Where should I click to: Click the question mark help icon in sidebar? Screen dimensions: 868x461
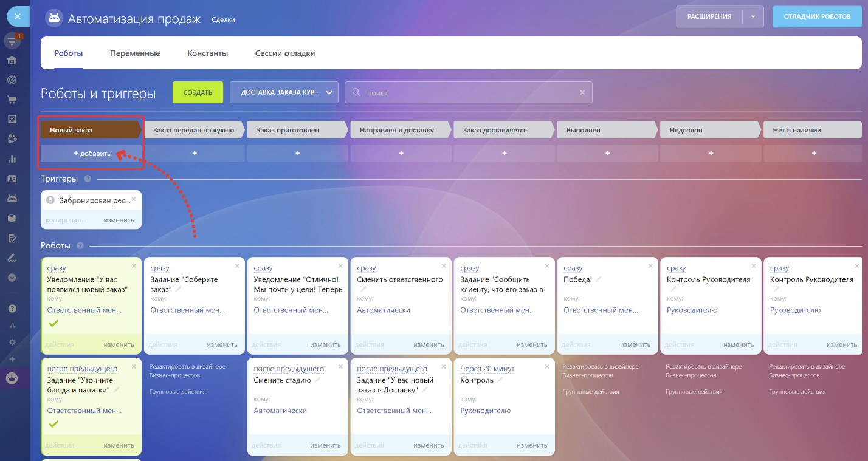pos(12,309)
